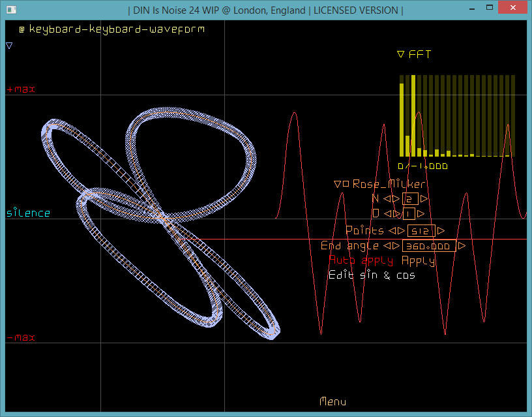Decrease Points with the left-most arrow
This screenshot has width=532, height=417.
click(x=392, y=231)
